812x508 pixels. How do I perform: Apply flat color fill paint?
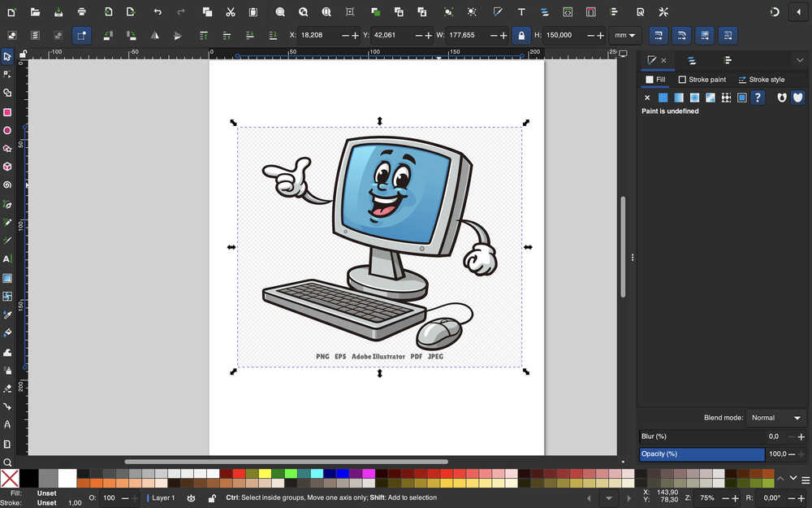point(663,98)
